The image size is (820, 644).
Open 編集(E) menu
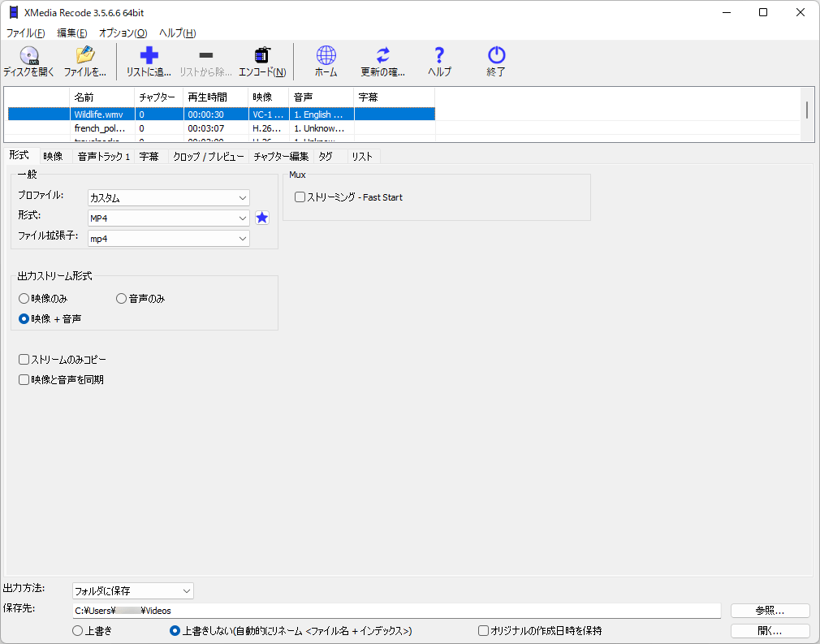tap(71, 33)
